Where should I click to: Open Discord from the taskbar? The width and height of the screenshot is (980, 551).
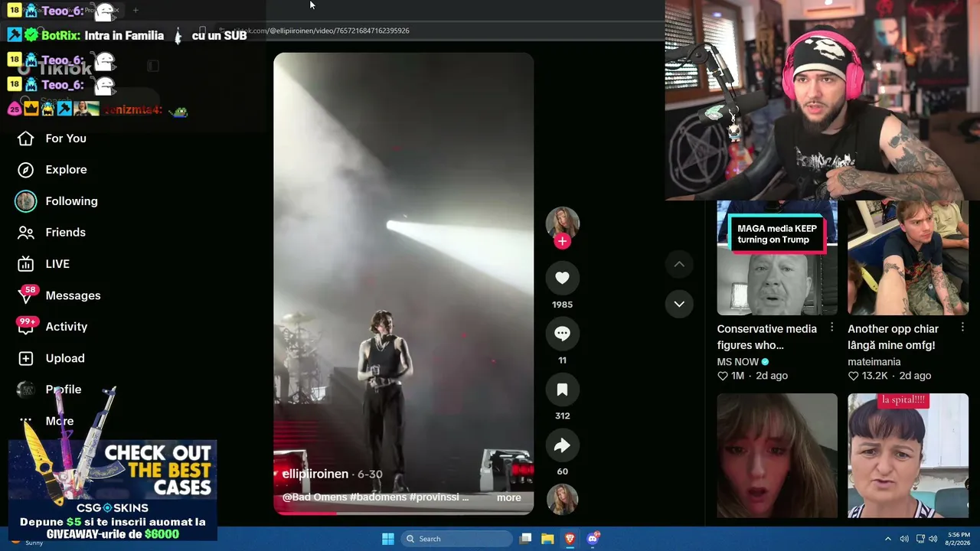coord(593,539)
